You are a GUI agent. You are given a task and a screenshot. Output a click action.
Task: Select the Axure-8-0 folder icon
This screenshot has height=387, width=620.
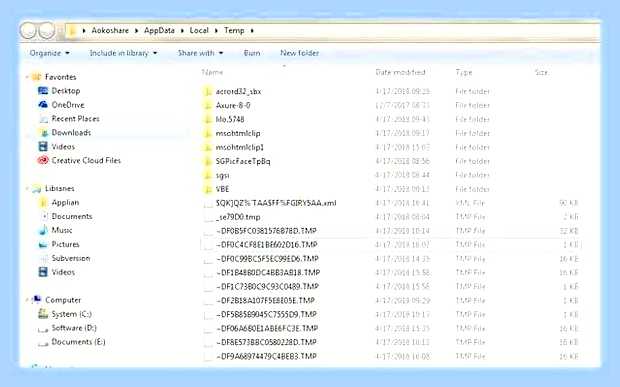[208, 106]
